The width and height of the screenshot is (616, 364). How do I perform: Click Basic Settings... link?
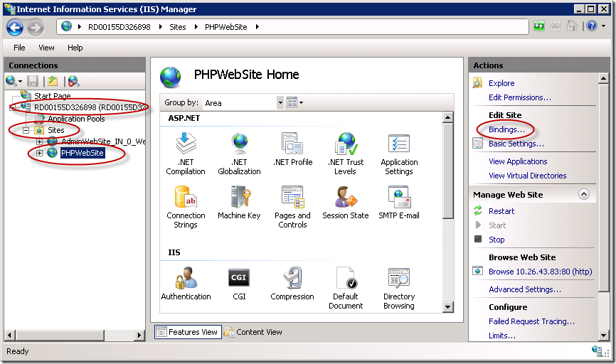(x=516, y=144)
